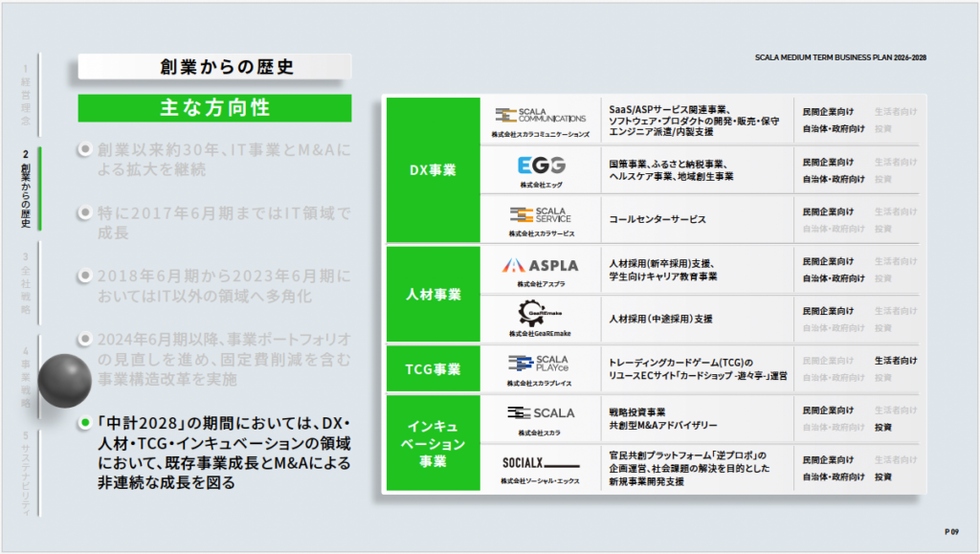980x554 pixels.
Task: Click the SCALA logo in the incubation section
Action: coord(541,412)
